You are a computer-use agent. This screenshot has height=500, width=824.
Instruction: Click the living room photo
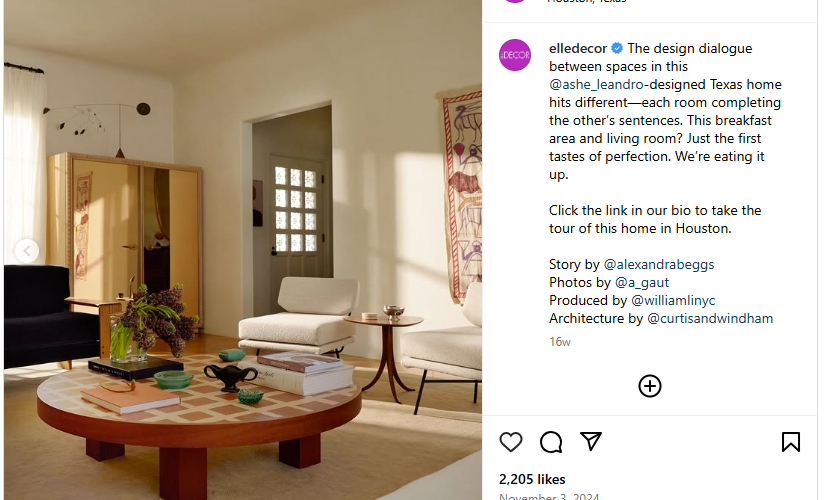coord(243,250)
